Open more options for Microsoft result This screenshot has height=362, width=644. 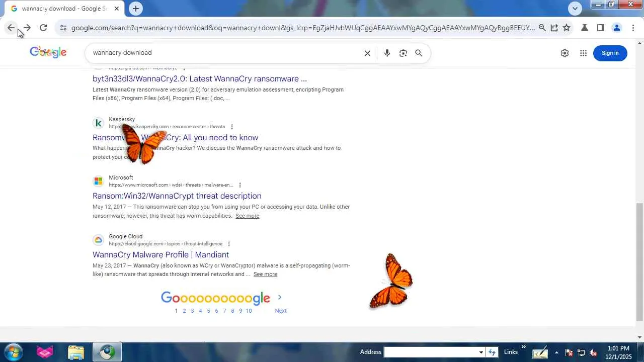point(240,185)
